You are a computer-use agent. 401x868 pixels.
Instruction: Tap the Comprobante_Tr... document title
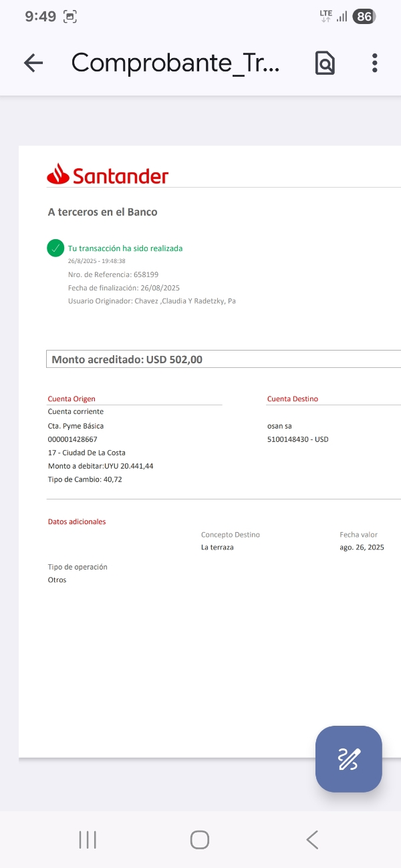pos(175,63)
